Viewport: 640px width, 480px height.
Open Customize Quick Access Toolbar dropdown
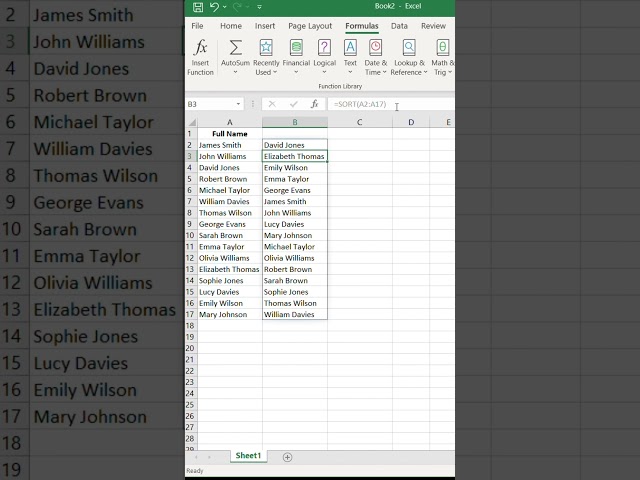259,7
